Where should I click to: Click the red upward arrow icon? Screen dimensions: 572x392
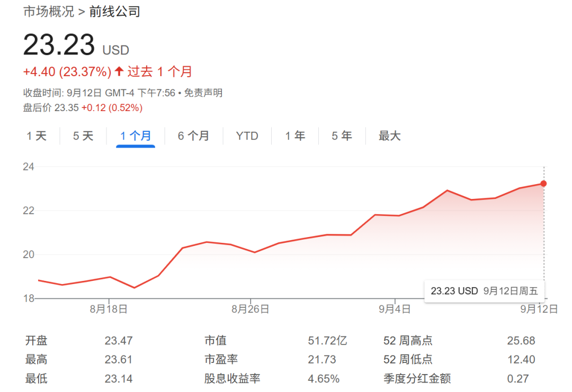coord(119,71)
